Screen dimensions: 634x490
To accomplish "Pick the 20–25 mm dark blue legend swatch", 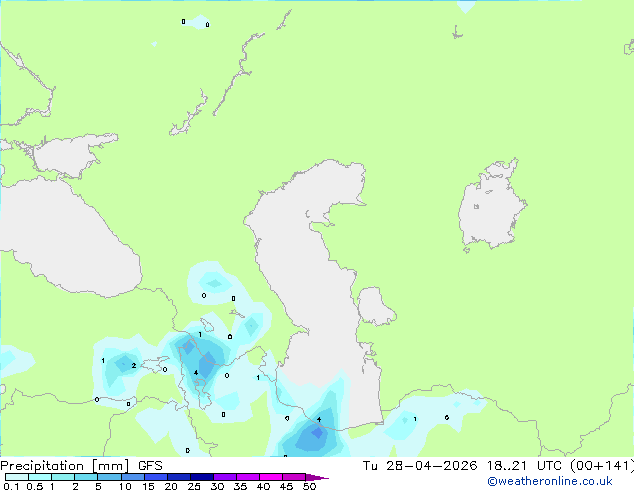I will tap(178, 477).
